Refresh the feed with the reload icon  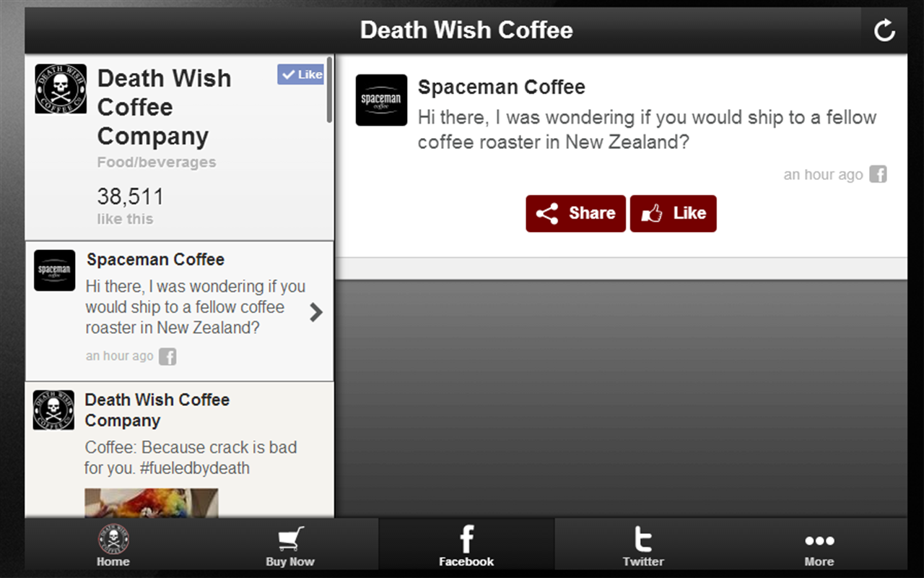tap(884, 30)
